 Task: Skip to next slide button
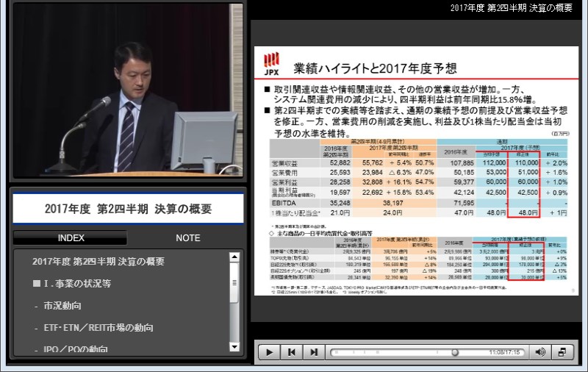[x=314, y=352]
